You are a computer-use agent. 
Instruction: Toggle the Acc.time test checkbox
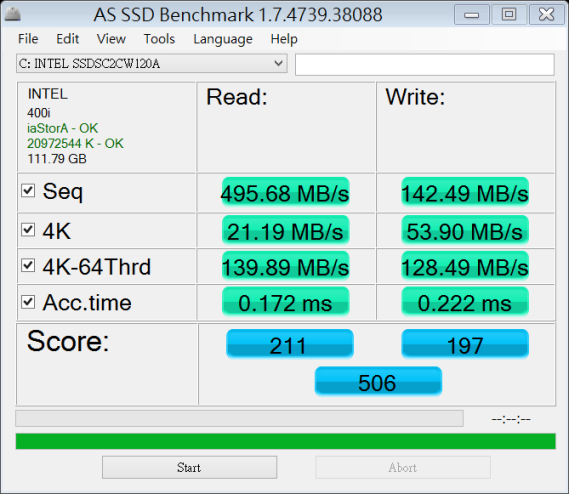coord(28,302)
